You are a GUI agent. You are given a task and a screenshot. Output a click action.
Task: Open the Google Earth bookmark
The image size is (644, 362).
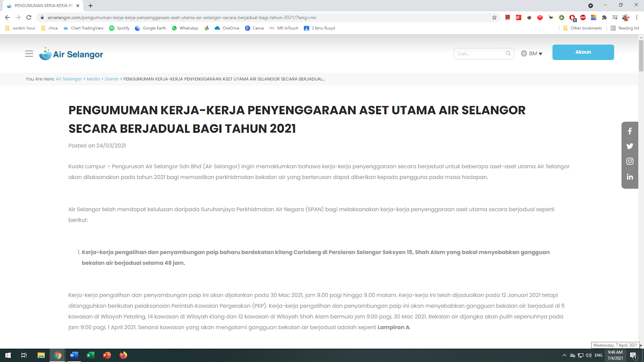coord(151,28)
